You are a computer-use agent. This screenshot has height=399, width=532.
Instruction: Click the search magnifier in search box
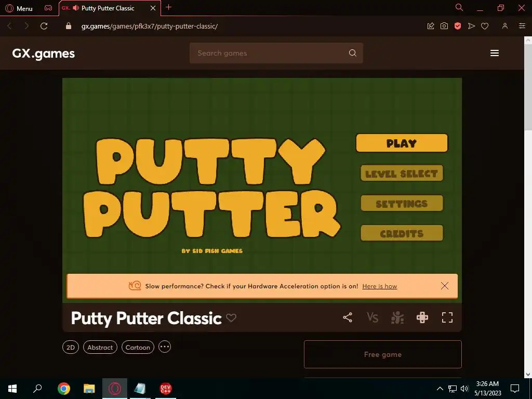pos(353,53)
